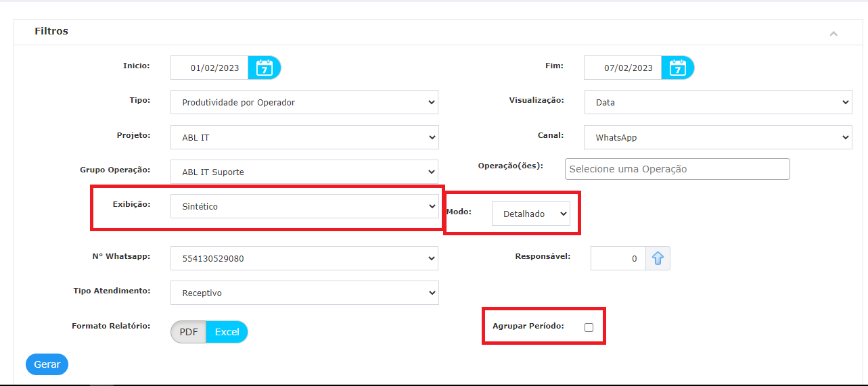Open the Canal dropdown showing WhatsApp
868x386 pixels.
pyautogui.click(x=718, y=137)
